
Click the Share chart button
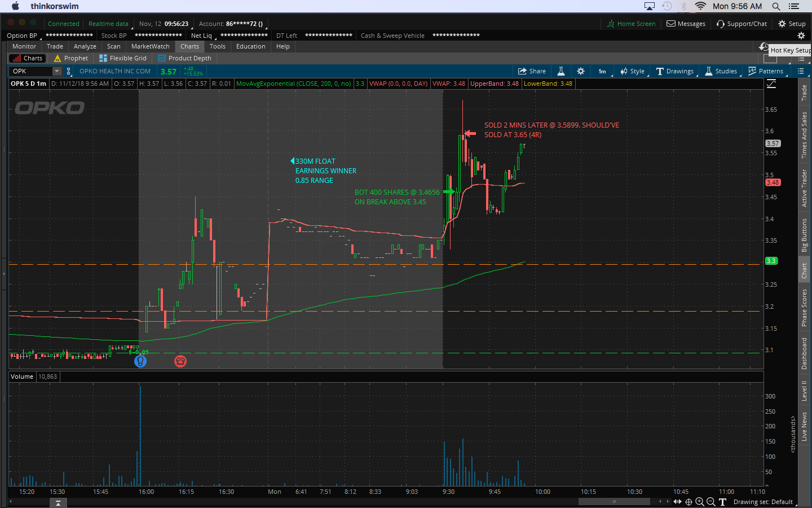click(x=532, y=71)
